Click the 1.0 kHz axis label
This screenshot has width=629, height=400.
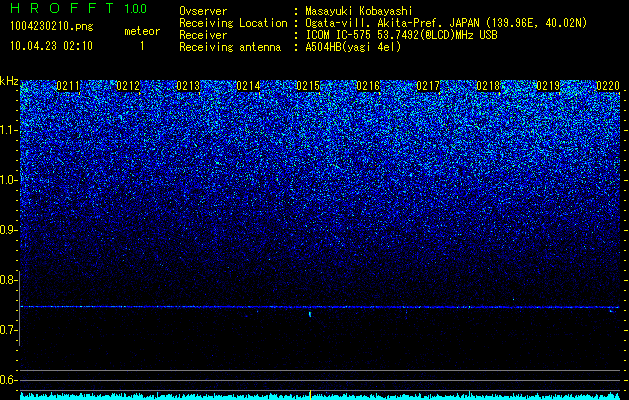click(8, 180)
